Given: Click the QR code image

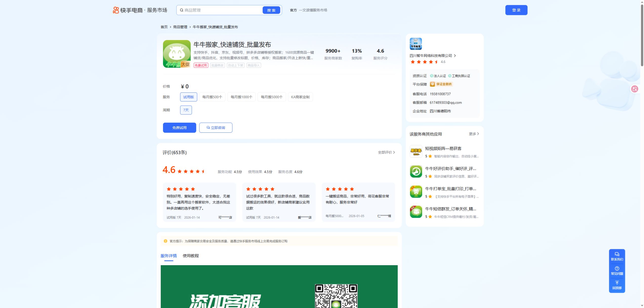Looking at the screenshot, I should (x=336, y=296).
